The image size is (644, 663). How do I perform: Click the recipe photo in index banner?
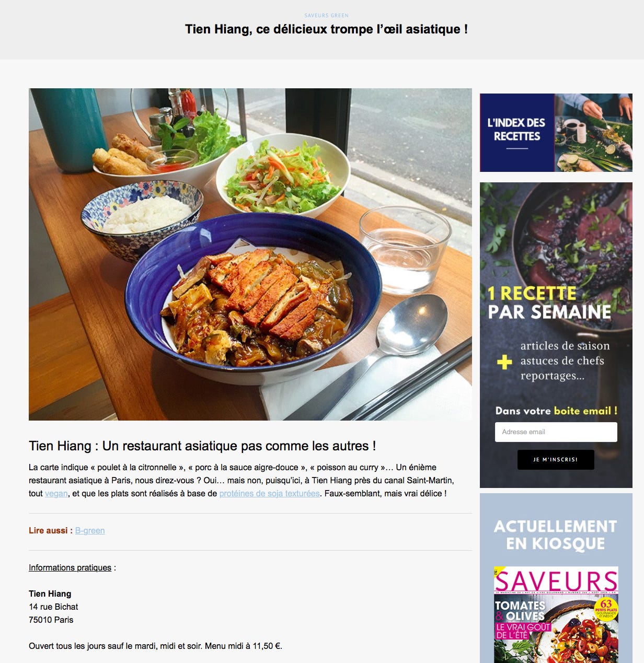593,133
